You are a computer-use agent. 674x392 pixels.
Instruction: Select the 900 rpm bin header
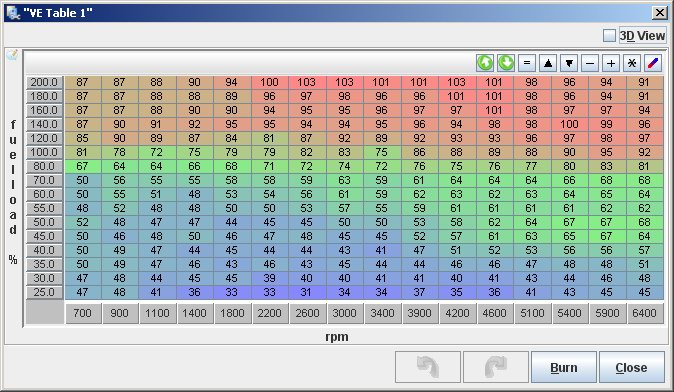pyautogui.click(x=119, y=313)
